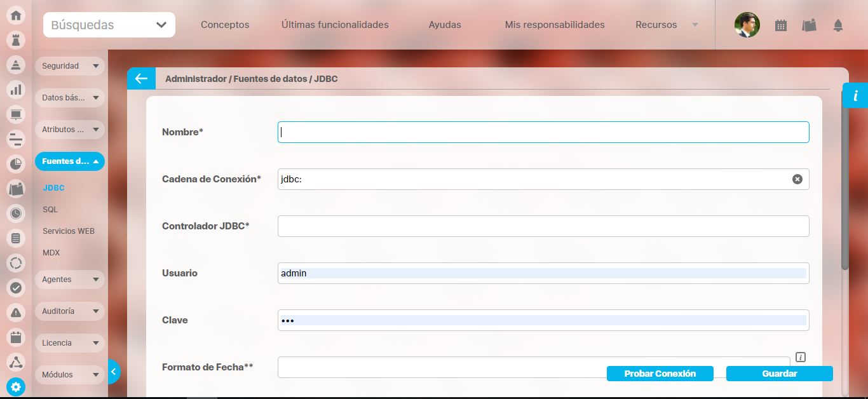This screenshot has width=868, height=399.
Task: Open the bar chart indicators module
Action: click(x=16, y=90)
